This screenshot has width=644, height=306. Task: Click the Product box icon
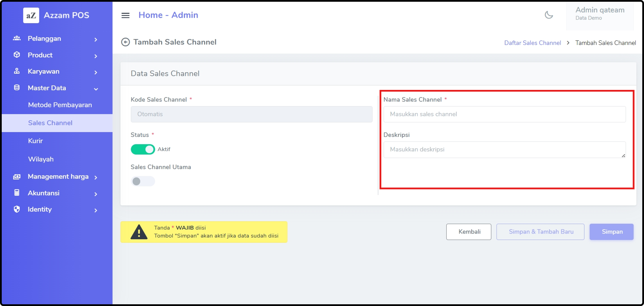(x=17, y=55)
